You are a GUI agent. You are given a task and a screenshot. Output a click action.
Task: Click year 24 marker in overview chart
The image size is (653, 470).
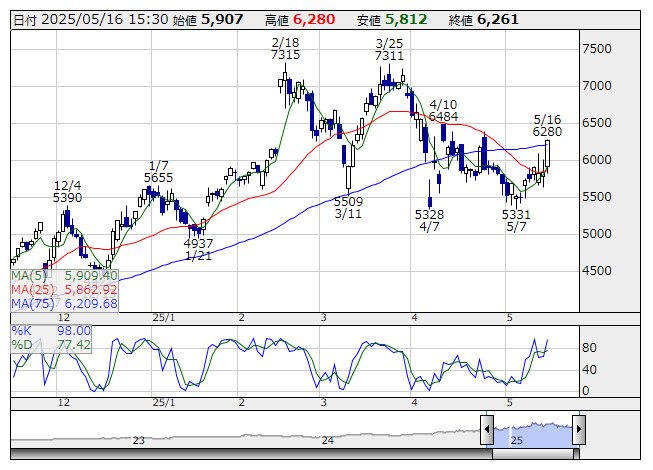[327, 440]
